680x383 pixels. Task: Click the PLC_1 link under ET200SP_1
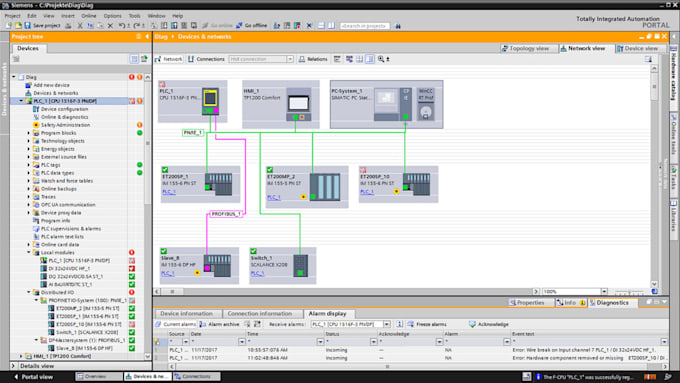(169, 192)
